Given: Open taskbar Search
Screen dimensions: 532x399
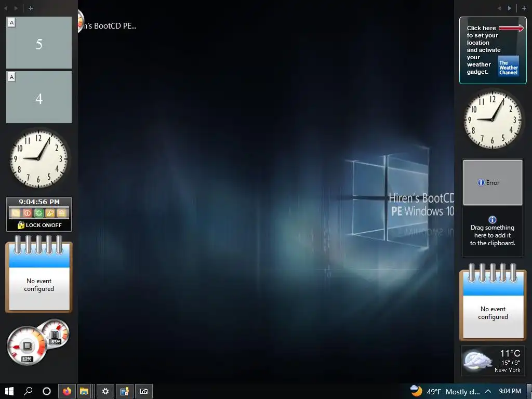Looking at the screenshot, I should tap(28, 391).
